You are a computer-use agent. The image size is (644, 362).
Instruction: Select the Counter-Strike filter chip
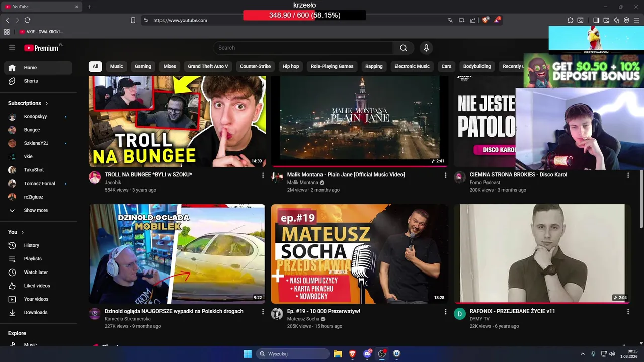(255, 66)
